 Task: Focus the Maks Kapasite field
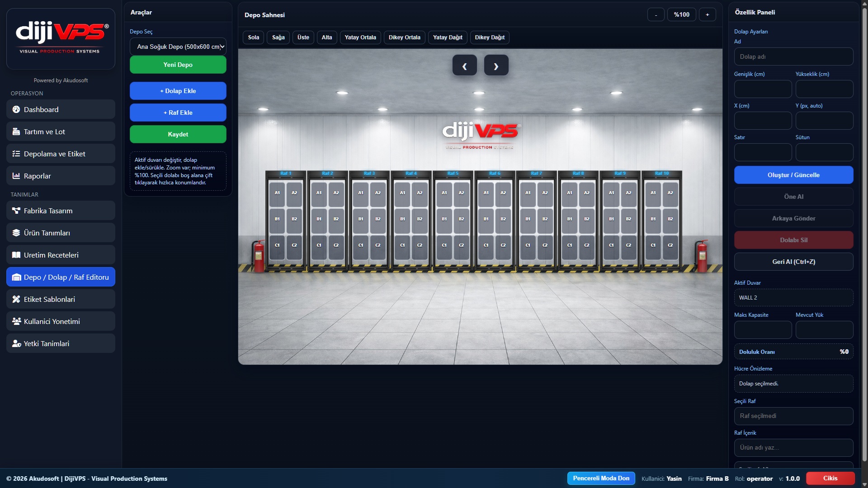(763, 330)
